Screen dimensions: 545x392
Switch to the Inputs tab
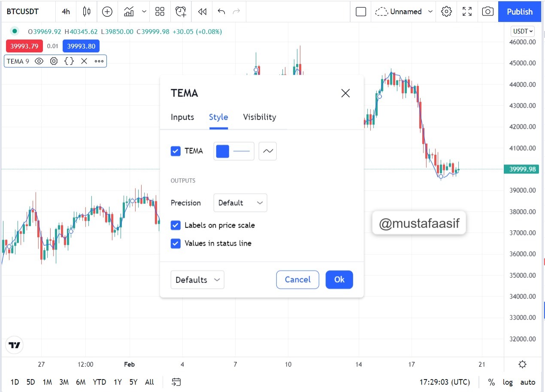(x=182, y=117)
